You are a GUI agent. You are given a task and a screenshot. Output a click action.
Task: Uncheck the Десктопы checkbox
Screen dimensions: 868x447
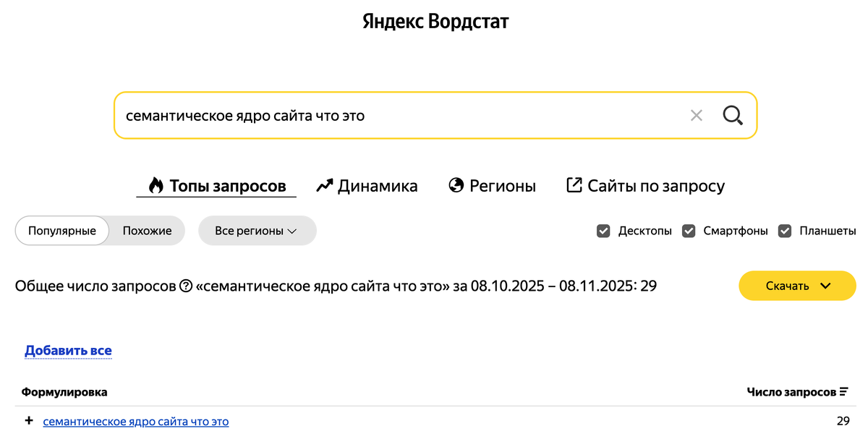[x=603, y=231]
